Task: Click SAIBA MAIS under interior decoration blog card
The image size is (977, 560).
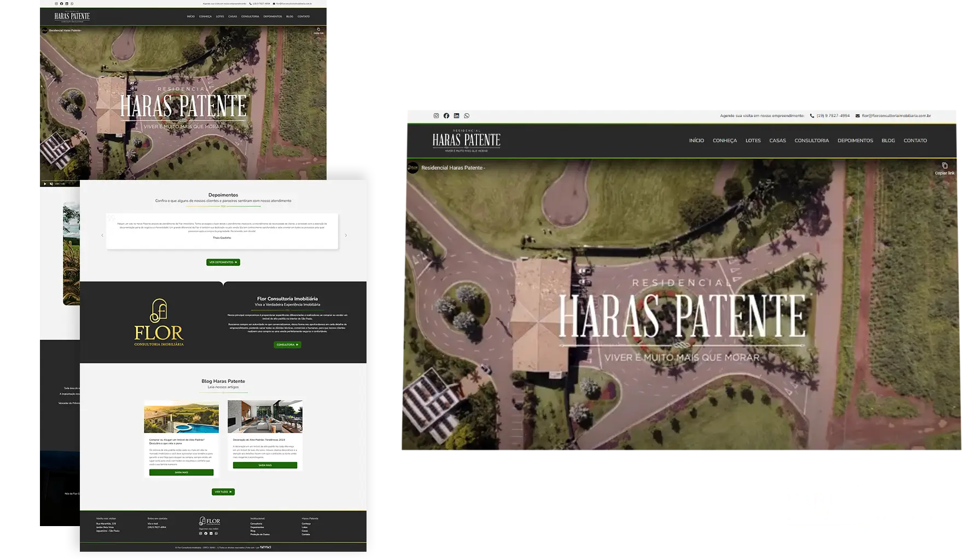Action: click(265, 465)
